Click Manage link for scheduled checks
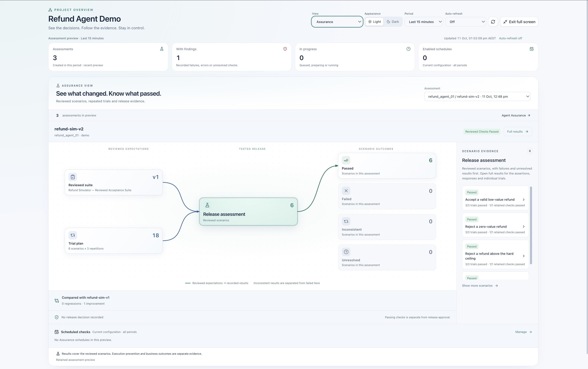 click(524, 332)
